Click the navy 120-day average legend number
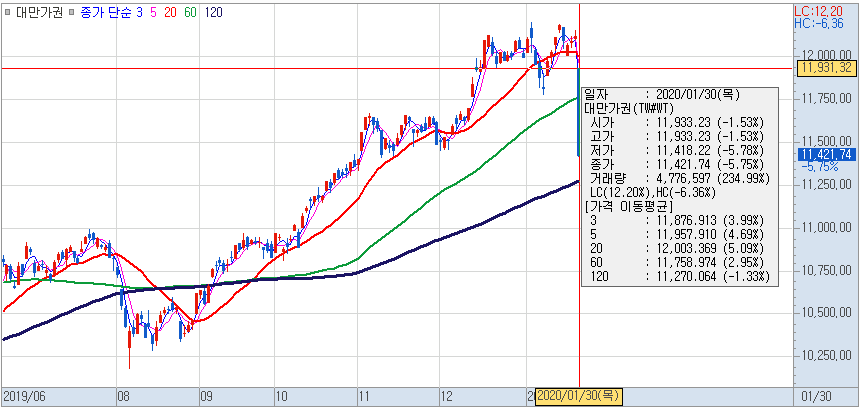 pos(214,12)
